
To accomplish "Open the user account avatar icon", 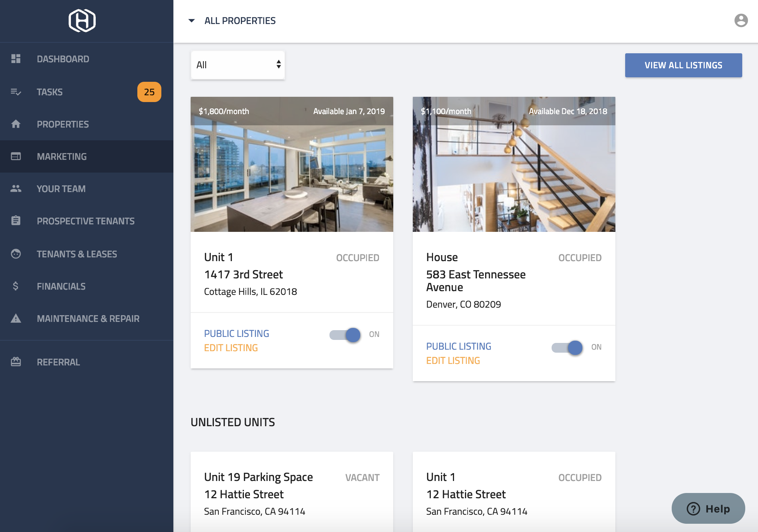I will pyautogui.click(x=740, y=21).
